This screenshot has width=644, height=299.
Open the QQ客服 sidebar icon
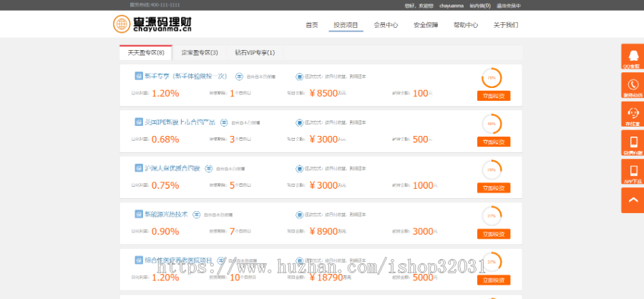point(633,57)
